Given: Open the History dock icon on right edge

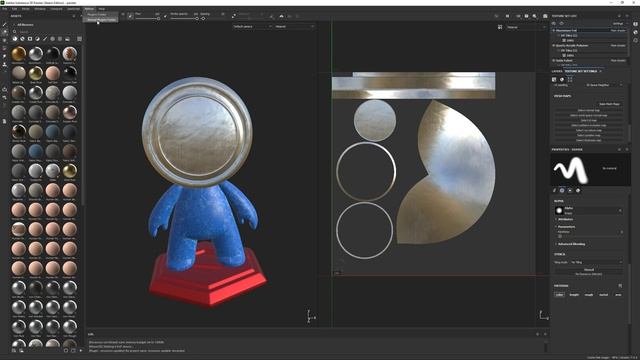Looking at the screenshot, I should (636, 40).
